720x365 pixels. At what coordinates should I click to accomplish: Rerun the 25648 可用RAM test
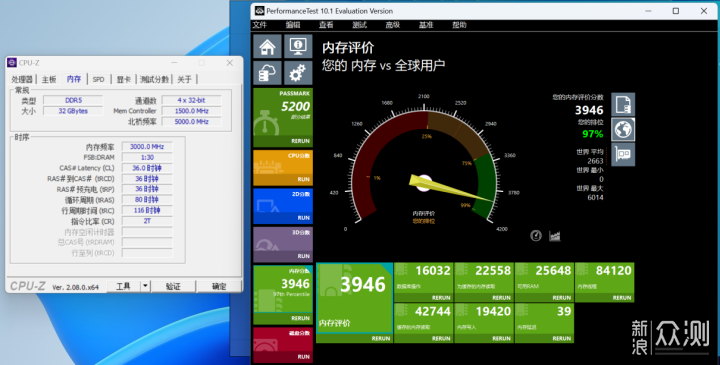click(561, 298)
